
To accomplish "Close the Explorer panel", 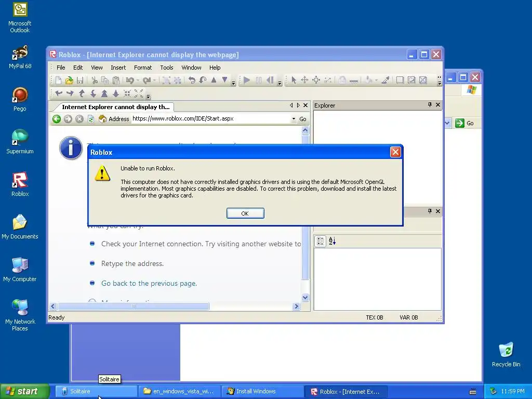I will [438, 105].
